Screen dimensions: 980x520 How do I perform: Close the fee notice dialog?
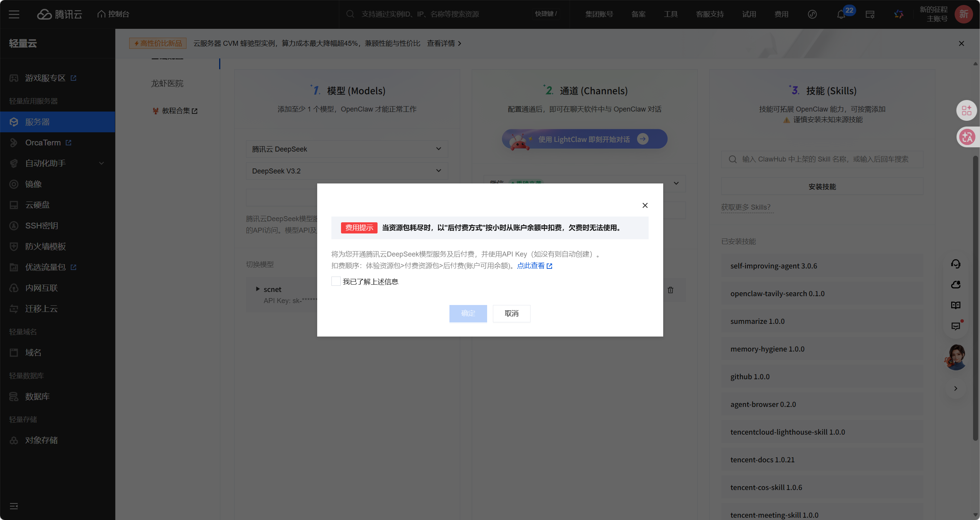(645, 205)
